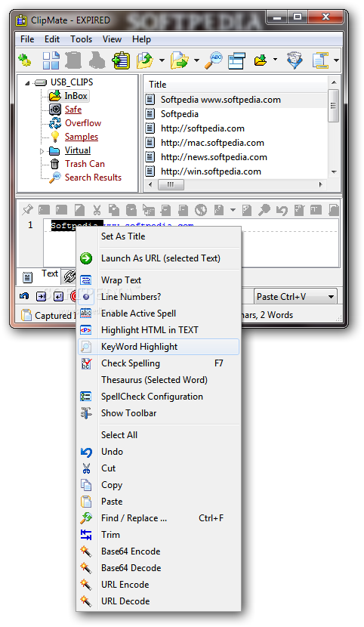Viewport: 364px width, 627px height.
Task: Open dropdown arrow beside folder up-arrow icon
Action: 162,60
